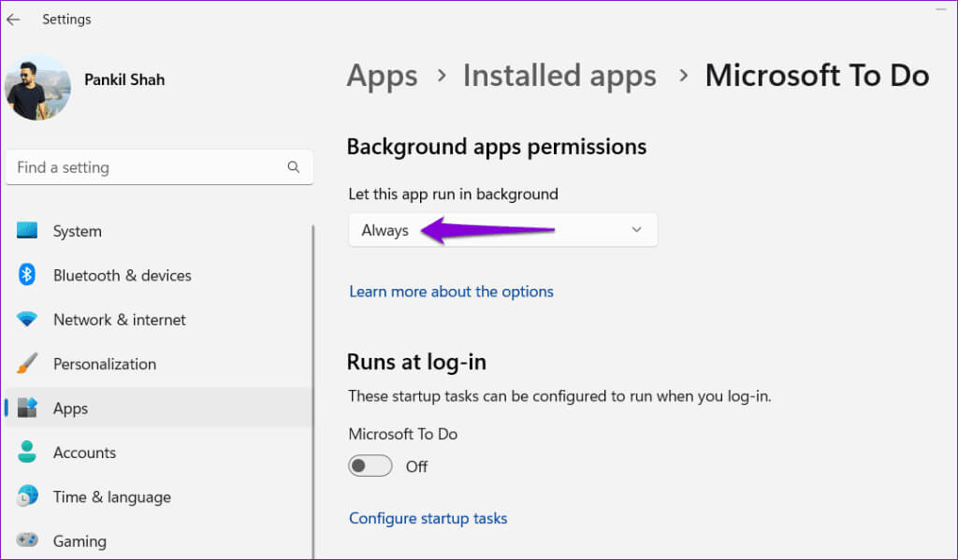Click the Time & language globe icon
The image size is (958, 560).
point(27,495)
